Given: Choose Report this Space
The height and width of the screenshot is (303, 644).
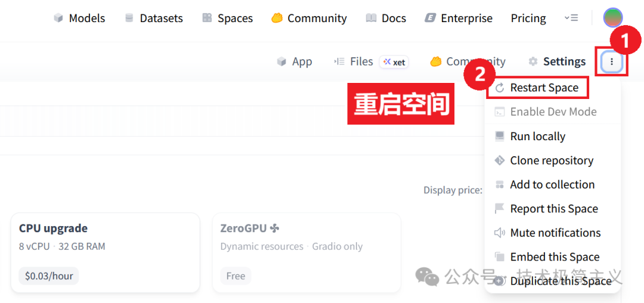Looking at the screenshot, I should (552, 209).
